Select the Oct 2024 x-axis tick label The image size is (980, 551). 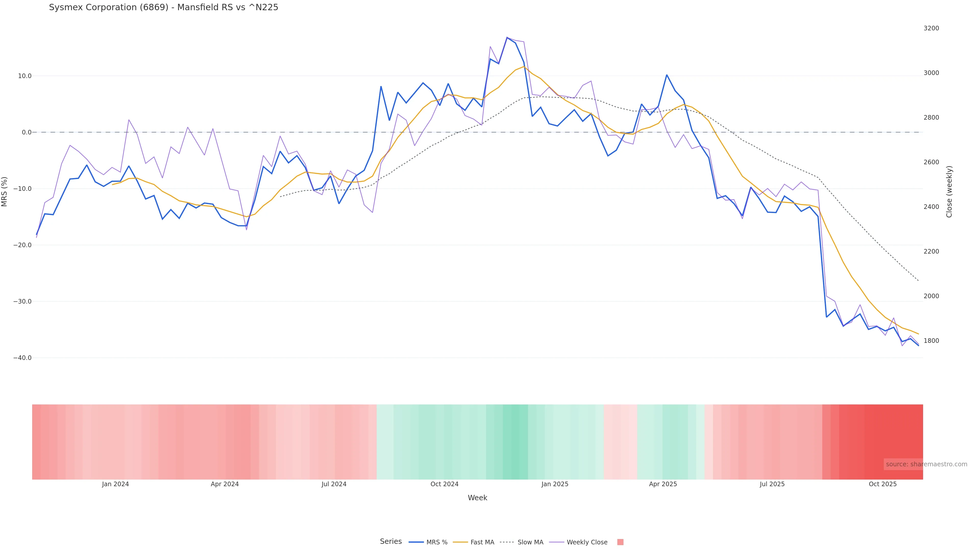[444, 484]
